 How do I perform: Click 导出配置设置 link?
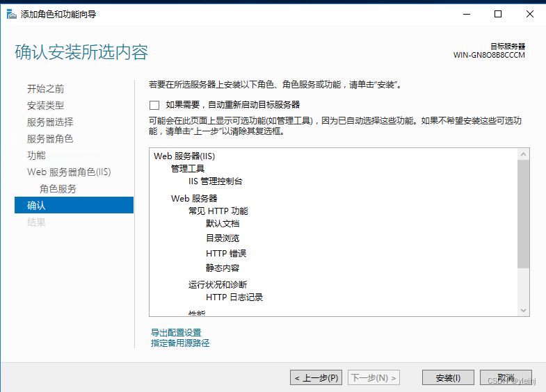(176, 332)
